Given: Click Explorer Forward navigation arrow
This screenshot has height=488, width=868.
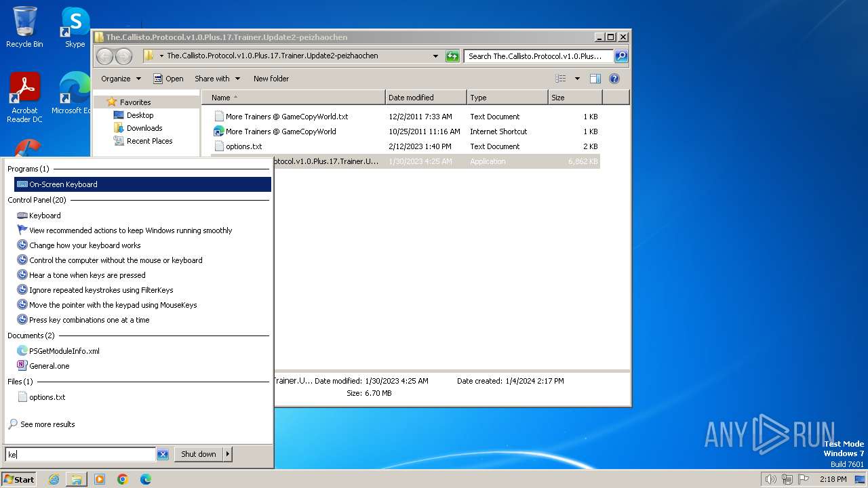Looking at the screenshot, I should click(x=123, y=56).
